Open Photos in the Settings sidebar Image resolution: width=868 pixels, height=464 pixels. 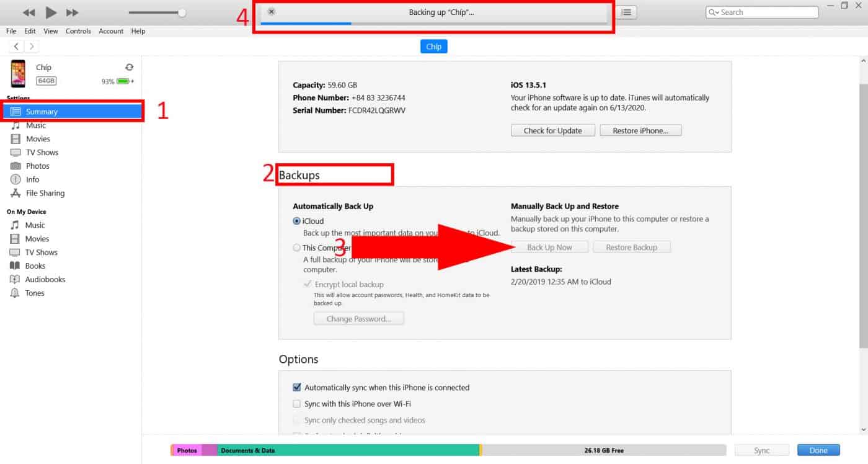click(x=37, y=166)
